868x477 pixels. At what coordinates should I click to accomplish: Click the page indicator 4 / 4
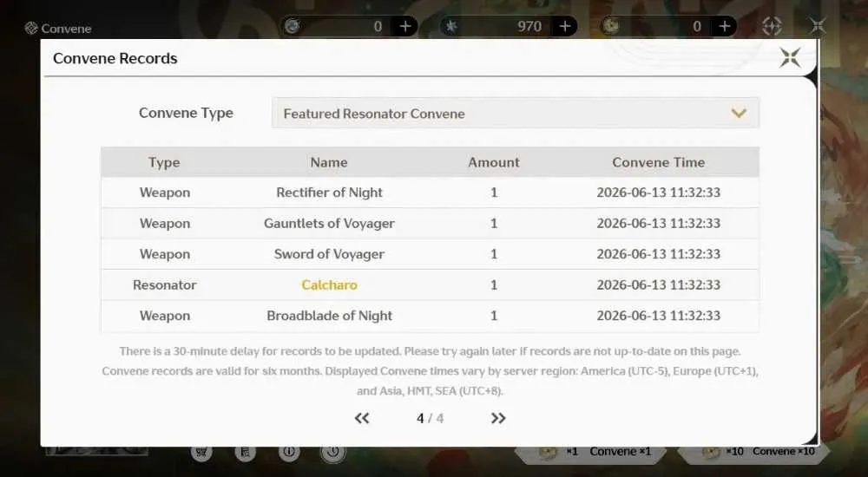point(431,418)
